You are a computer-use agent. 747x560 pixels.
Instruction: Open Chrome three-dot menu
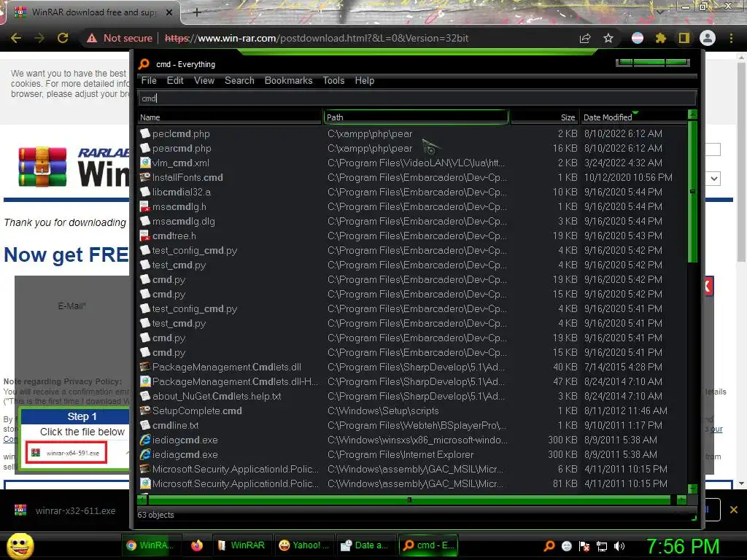pos(731,38)
